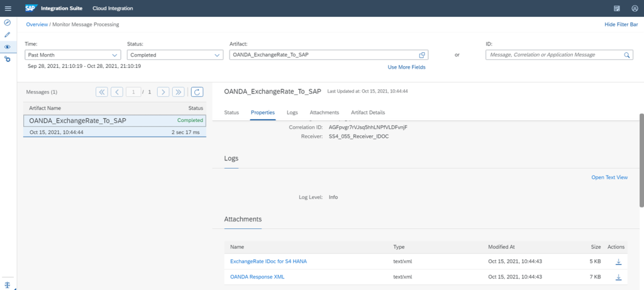Switch to the Attachments tab

(325, 113)
